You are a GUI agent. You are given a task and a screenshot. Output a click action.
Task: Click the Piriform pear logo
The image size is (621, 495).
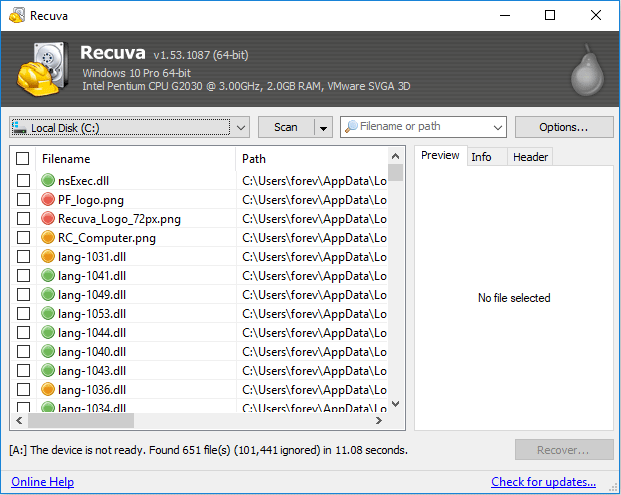point(587,70)
